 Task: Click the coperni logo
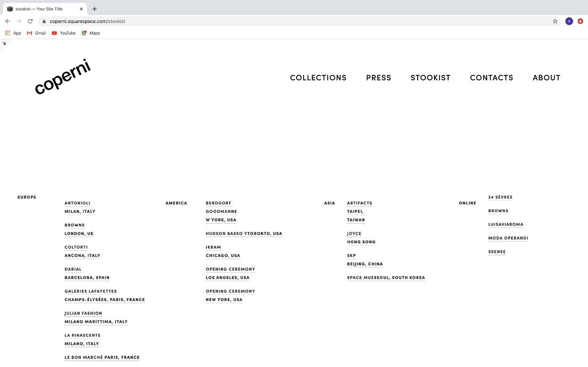pyautogui.click(x=62, y=76)
